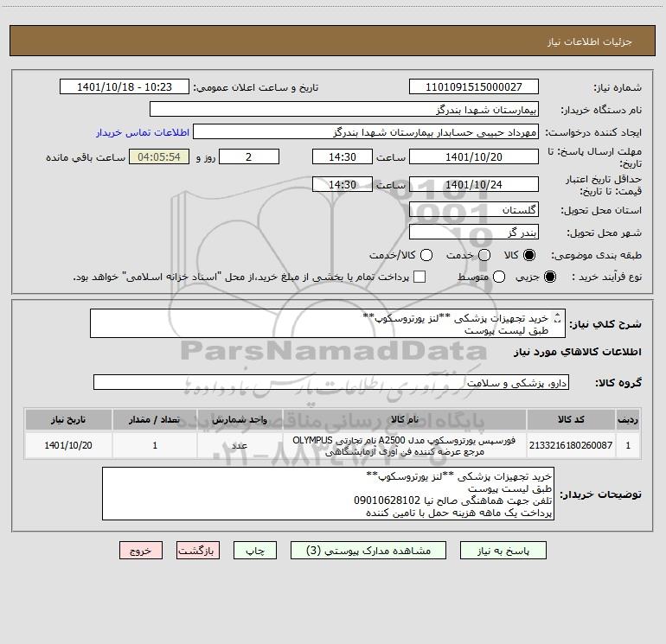The width and height of the screenshot is (666, 644).
Task: Click the remaining time field 04:05:54
Action: [x=159, y=156]
